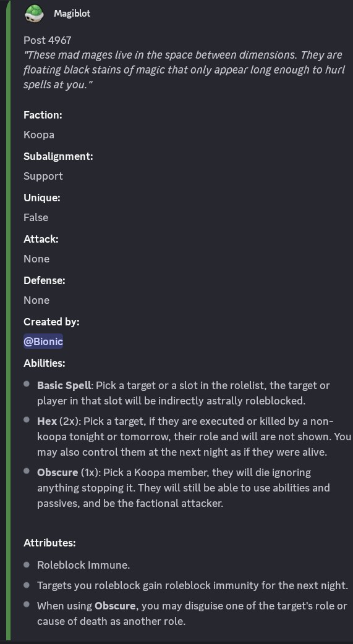353x644 pixels.
Task: Click the Attributes heading
Action: [x=50, y=543]
